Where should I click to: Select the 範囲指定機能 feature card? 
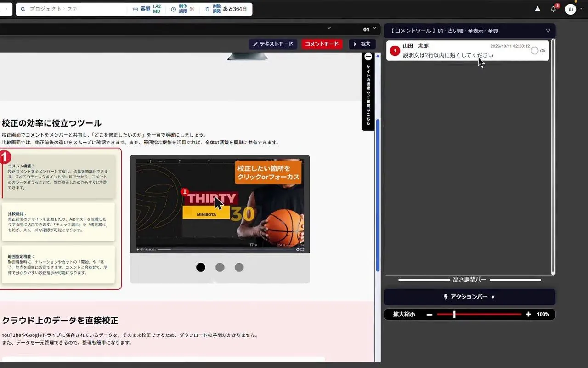58,264
